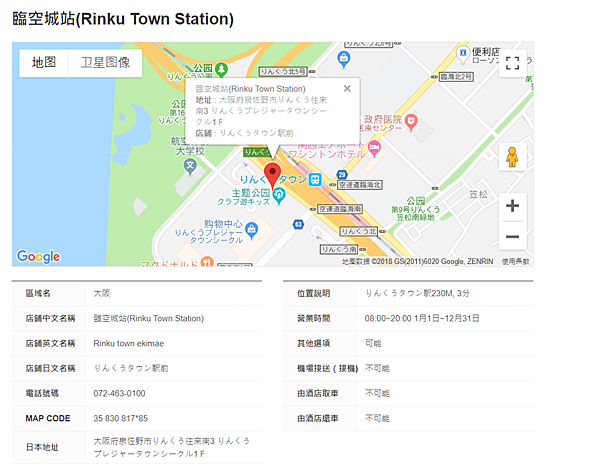Image resolution: width=600 pixels, height=468 pixels.
Task: Click the りんくう南 intersection label
Action: pyautogui.click(x=339, y=249)
